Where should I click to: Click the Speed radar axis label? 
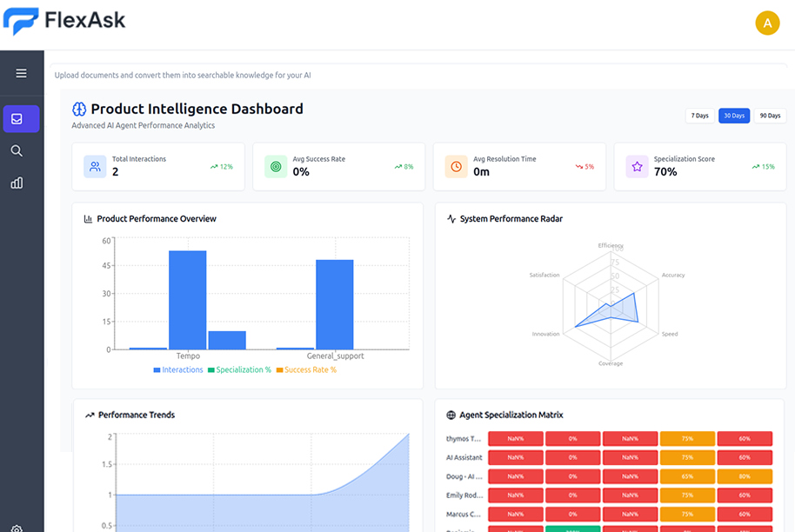click(x=669, y=334)
